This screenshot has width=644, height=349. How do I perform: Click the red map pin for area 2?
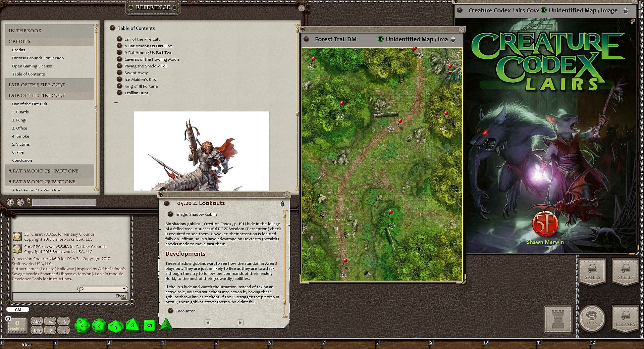click(x=390, y=213)
